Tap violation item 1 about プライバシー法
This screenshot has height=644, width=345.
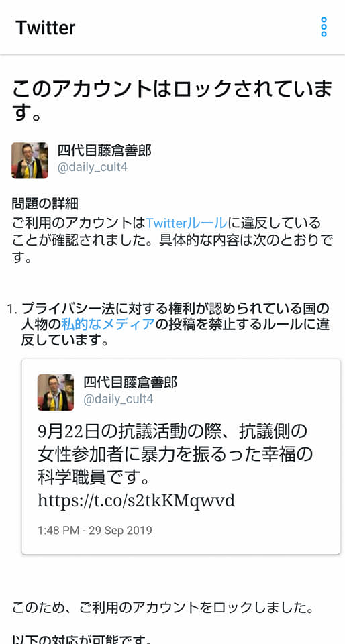[x=168, y=324]
